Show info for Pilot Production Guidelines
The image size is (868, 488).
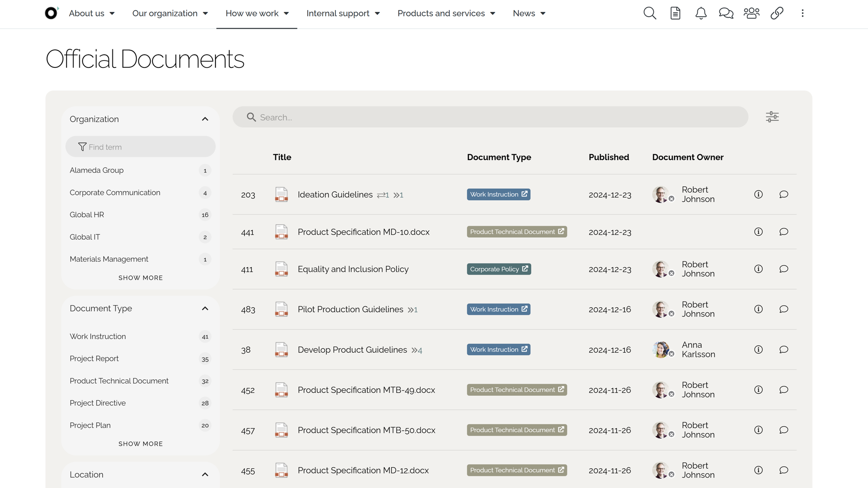click(758, 309)
